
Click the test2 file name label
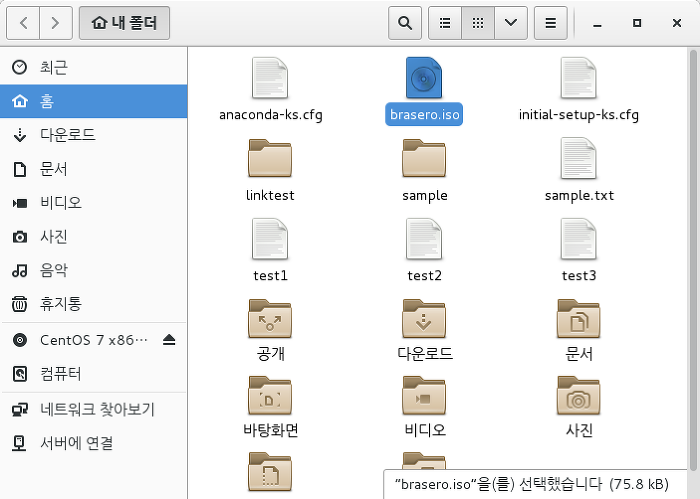[x=424, y=275]
